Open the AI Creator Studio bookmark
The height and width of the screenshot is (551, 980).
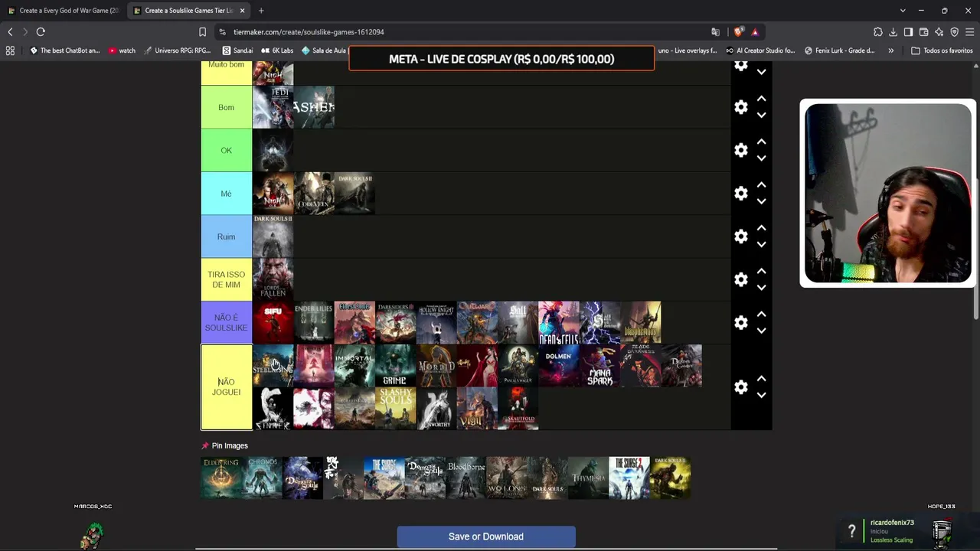(x=760, y=51)
